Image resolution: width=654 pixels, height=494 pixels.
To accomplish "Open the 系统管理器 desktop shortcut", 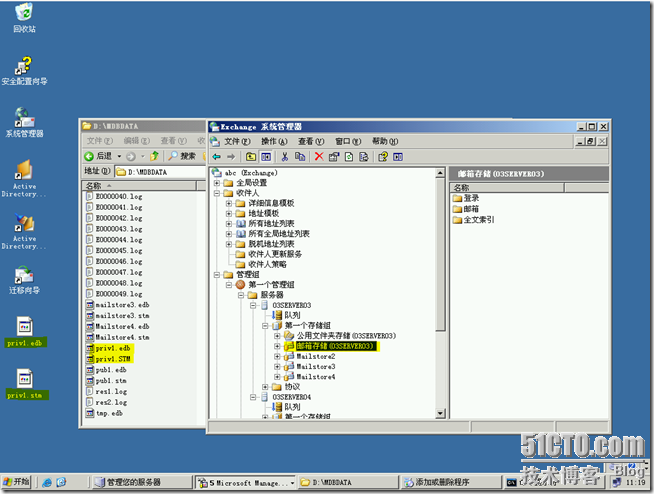I will [24, 123].
